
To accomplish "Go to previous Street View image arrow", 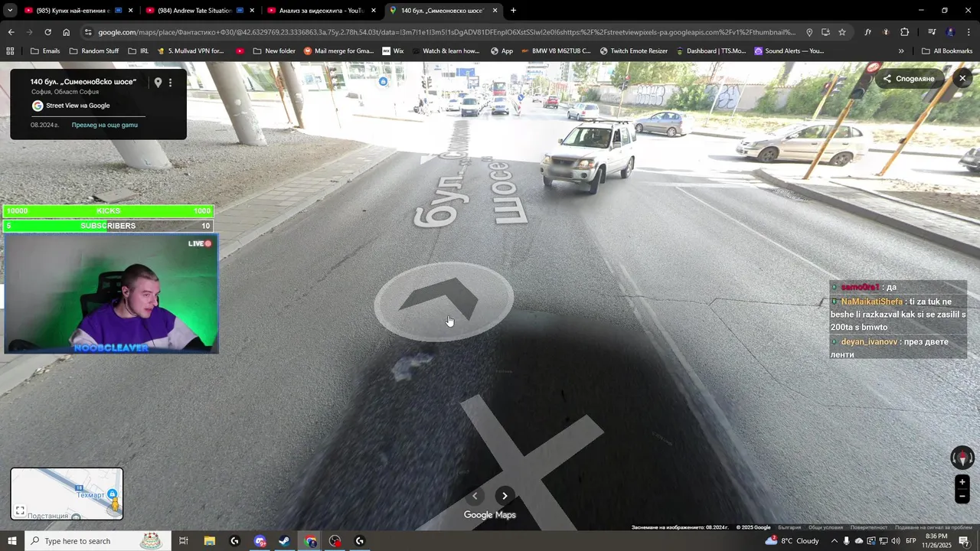I will click(x=475, y=496).
